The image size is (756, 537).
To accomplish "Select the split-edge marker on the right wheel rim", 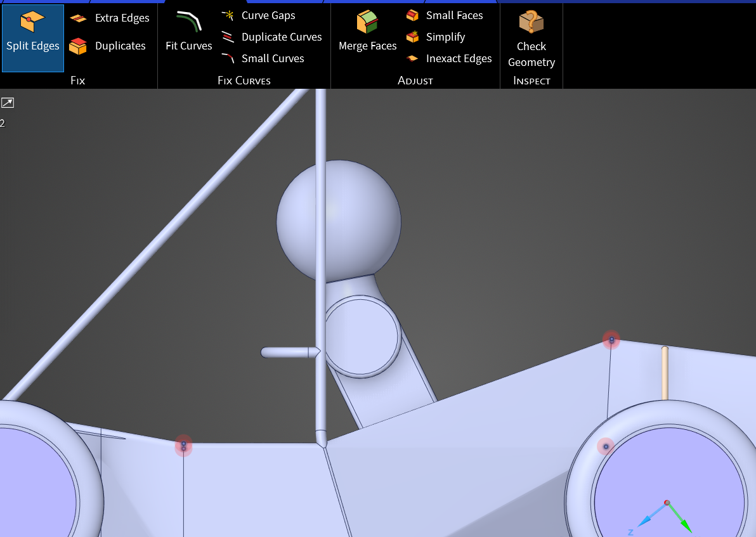I will tap(606, 447).
